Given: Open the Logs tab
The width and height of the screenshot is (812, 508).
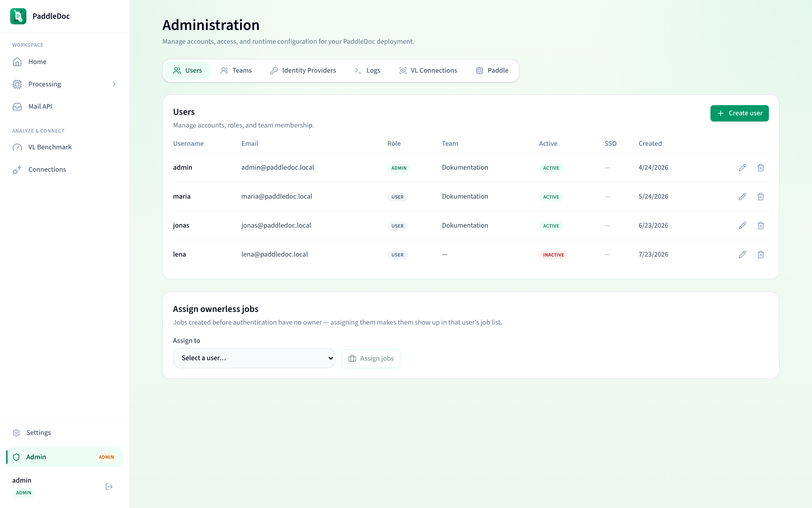Looking at the screenshot, I should pos(368,71).
